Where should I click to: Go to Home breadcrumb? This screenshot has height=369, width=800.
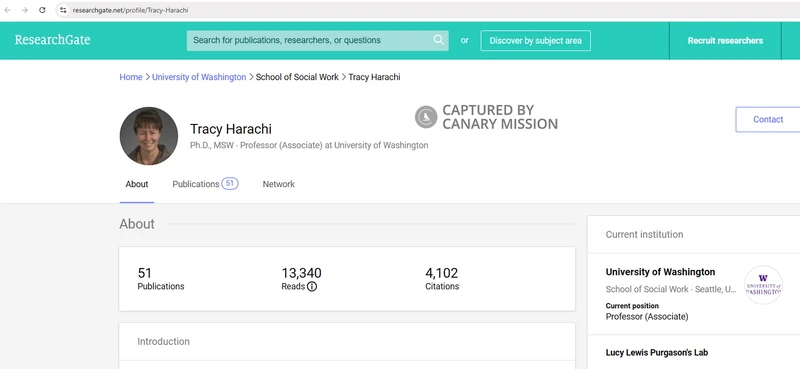131,77
